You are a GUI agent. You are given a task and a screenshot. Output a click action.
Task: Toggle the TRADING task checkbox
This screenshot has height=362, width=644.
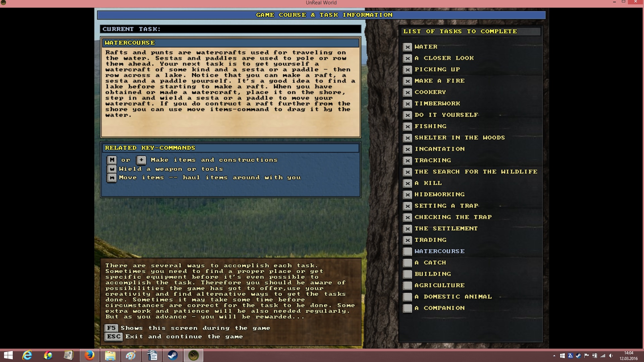(x=408, y=240)
